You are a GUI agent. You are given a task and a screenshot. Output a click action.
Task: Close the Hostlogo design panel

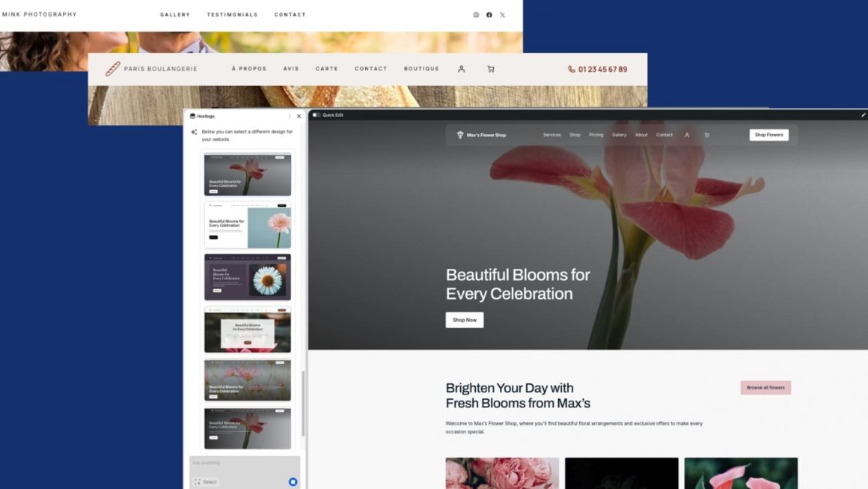[299, 116]
